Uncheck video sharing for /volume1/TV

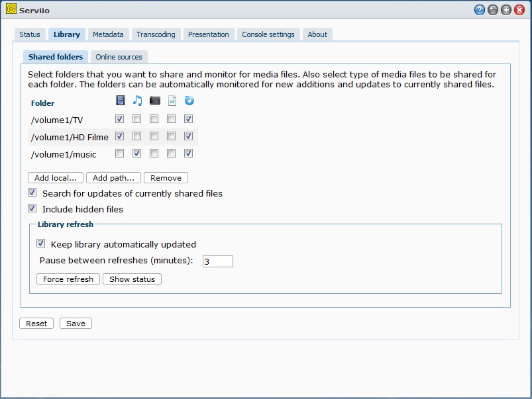[119, 118]
